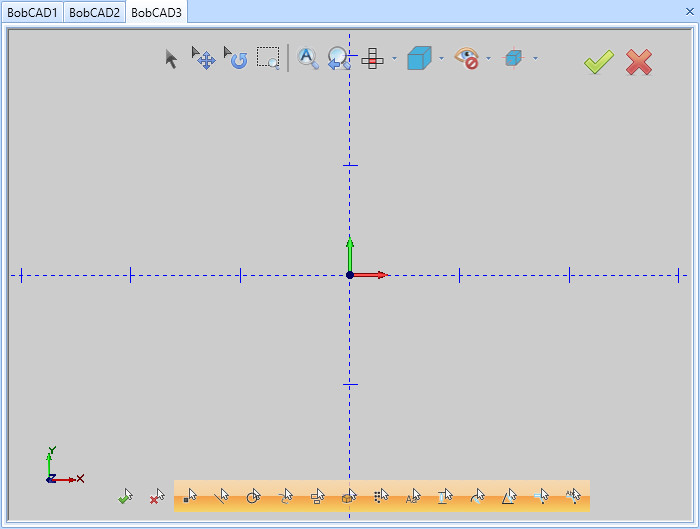The height and width of the screenshot is (529, 700).
Task: Toggle the red X deselect filter
Action: tap(157, 496)
